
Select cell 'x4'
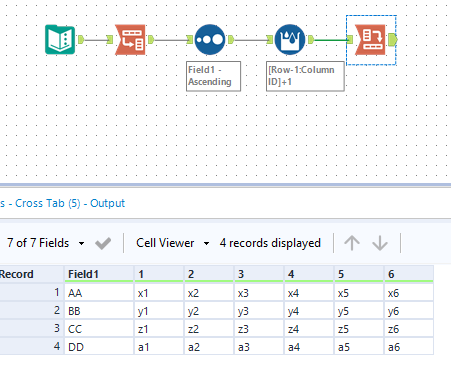[x=309, y=293]
